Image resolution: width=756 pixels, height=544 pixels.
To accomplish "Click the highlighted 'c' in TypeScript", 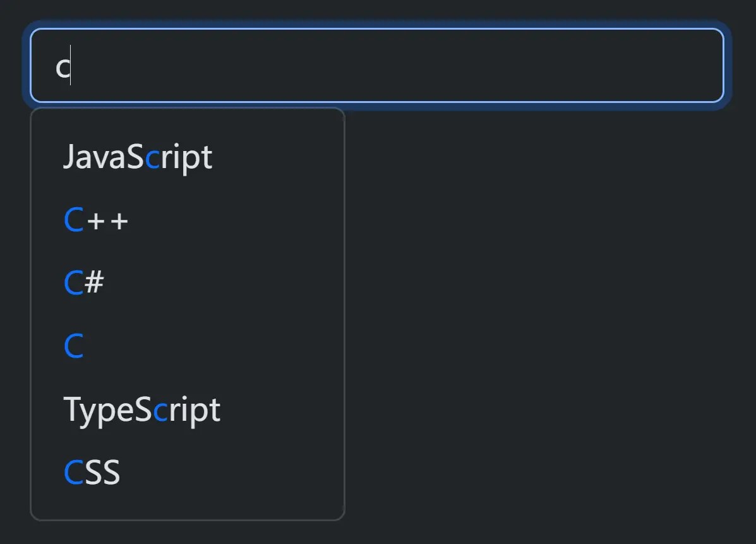I will 160,411.
